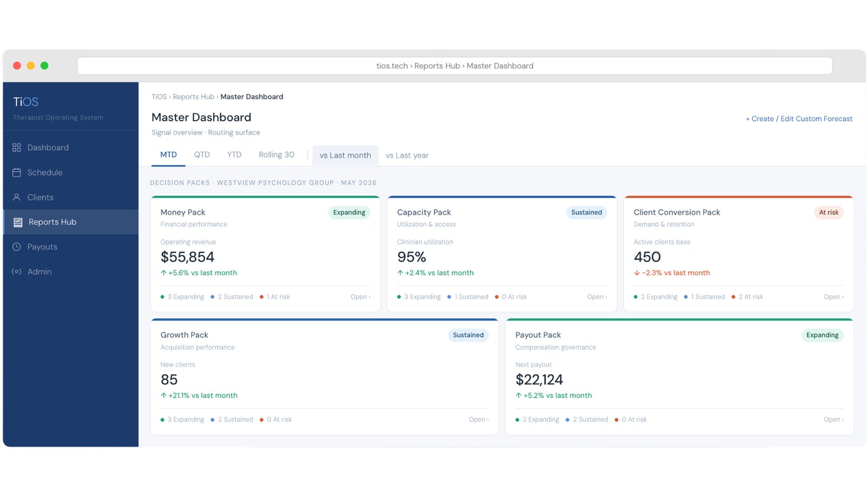Image resolution: width=868 pixels, height=499 pixels.
Task: Go to Schedule in the sidebar
Action: point(71,172)
